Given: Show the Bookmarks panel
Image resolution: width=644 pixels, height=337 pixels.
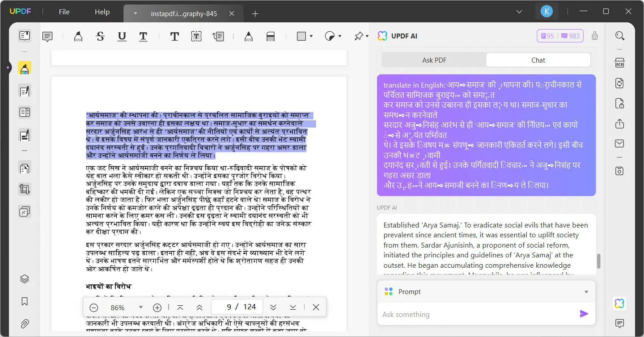Looking at the screenshot, I should pyautogui.click(x=25, y=302).
